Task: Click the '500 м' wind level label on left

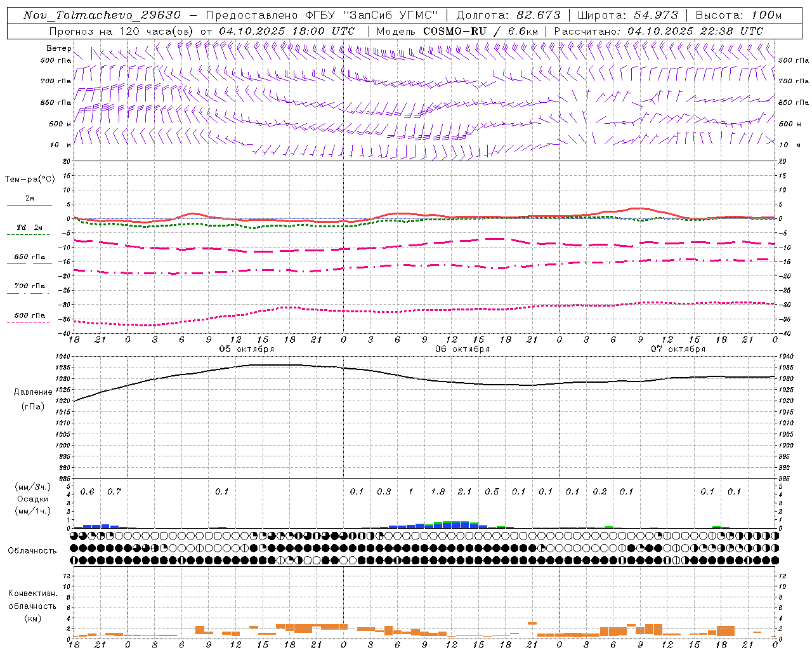Action: point(61,124)
